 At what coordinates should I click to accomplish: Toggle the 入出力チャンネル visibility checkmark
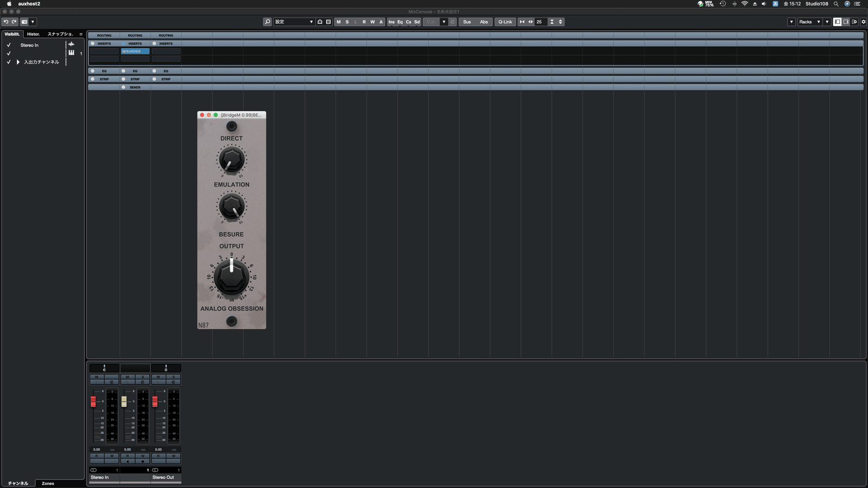9,62
